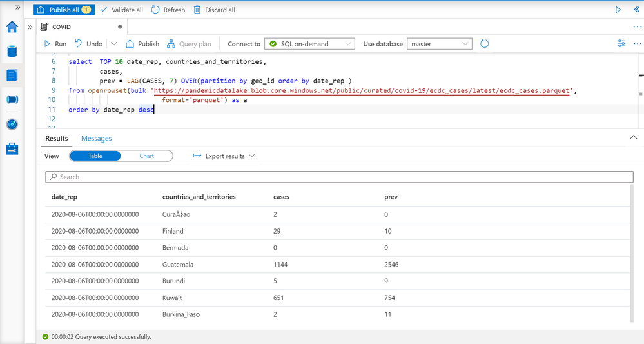Select the prev value 2546

[391, 265]
